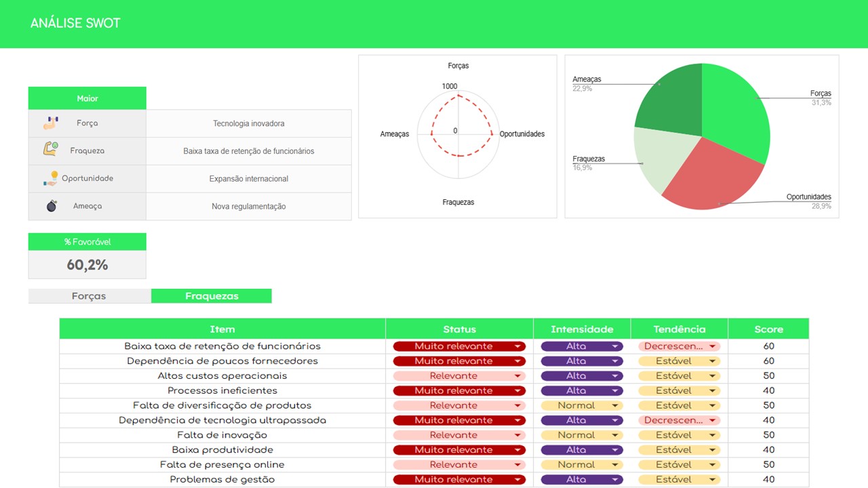Click the Score column header
The width and height of the screenshot is (868, 488).
(x=768, y=329)
